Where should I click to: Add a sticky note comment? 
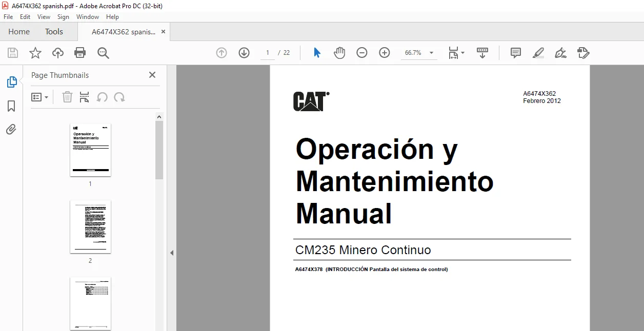coord(516,53)
